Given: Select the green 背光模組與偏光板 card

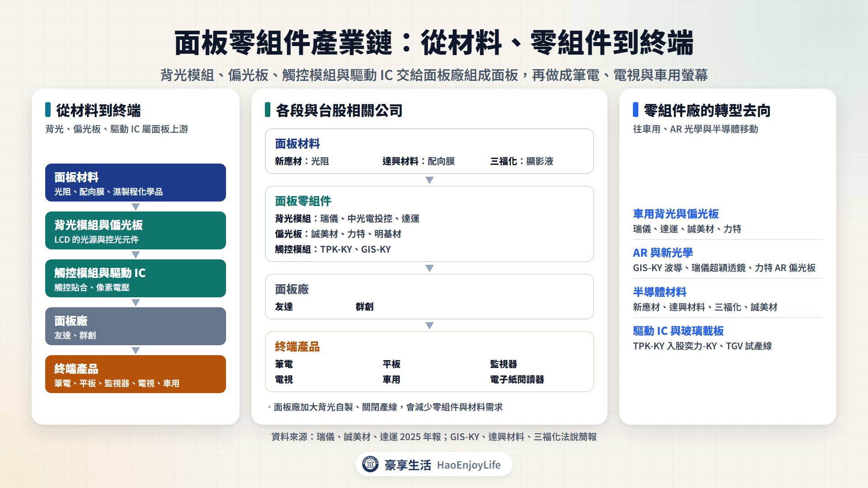Looking at the screenshot, I should click(x=136, y=230).
